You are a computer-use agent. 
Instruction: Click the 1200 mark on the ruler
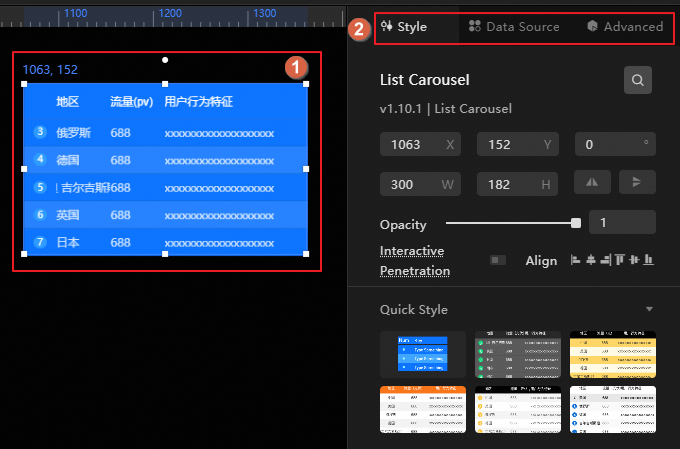(x=170, y=13)
